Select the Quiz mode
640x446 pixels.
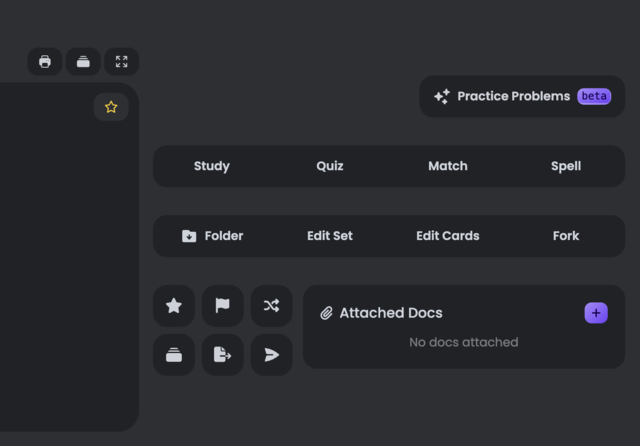pyautogui.click(x=330, y=166)
